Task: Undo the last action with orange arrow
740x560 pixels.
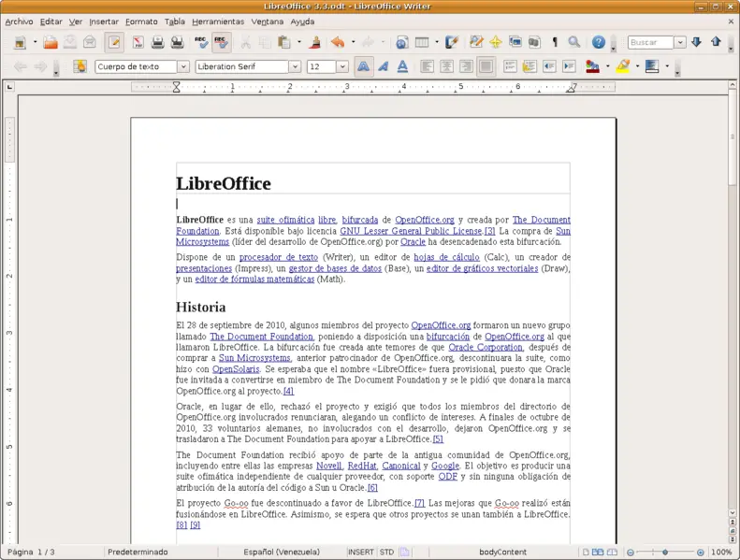Action: coord(338,42)
